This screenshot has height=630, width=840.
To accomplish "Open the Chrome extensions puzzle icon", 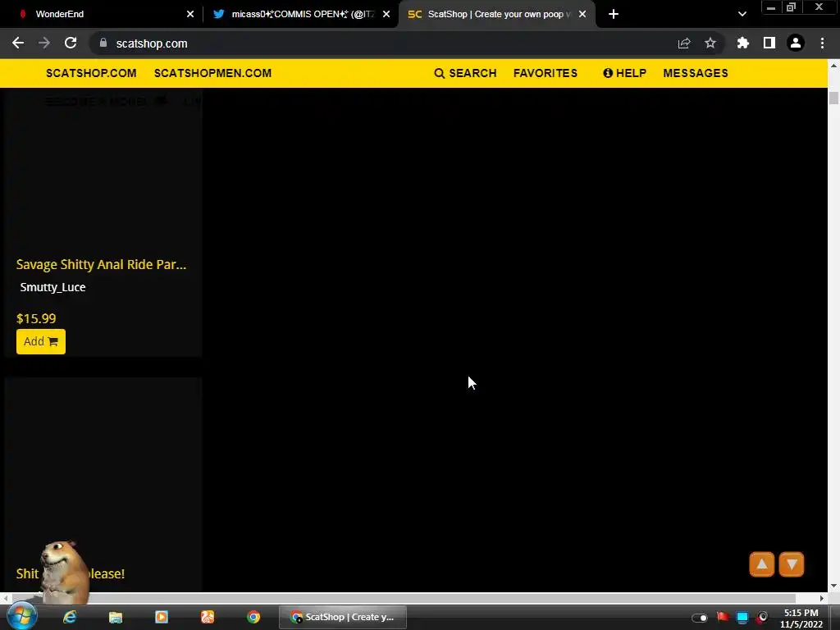I will 743,43.
